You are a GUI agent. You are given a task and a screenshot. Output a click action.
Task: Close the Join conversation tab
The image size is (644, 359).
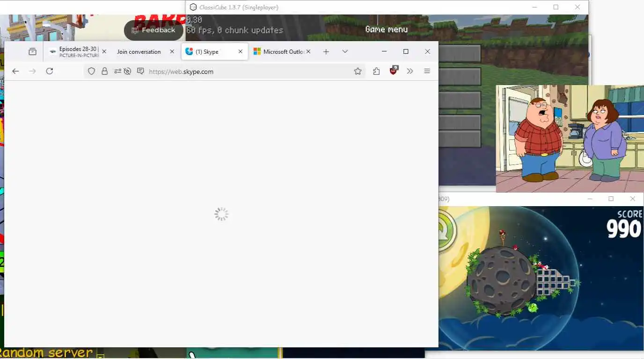click(172, 51)
